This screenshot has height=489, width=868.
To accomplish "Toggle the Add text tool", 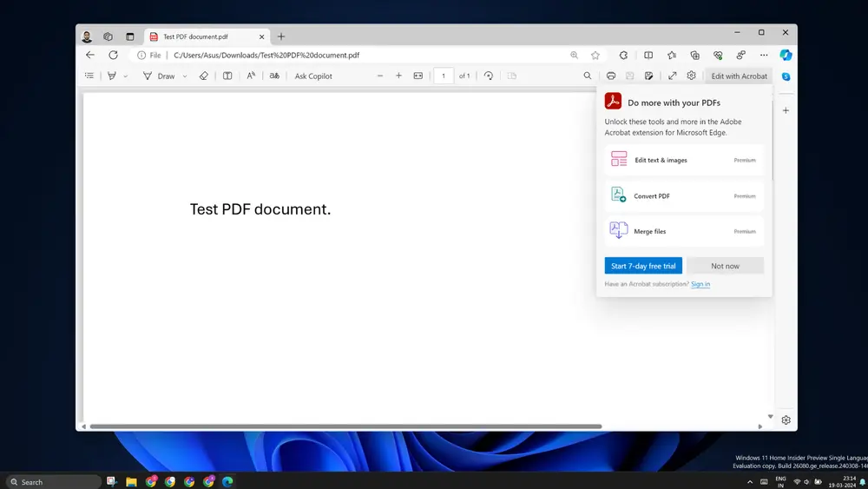I will (x=227, y=76).
